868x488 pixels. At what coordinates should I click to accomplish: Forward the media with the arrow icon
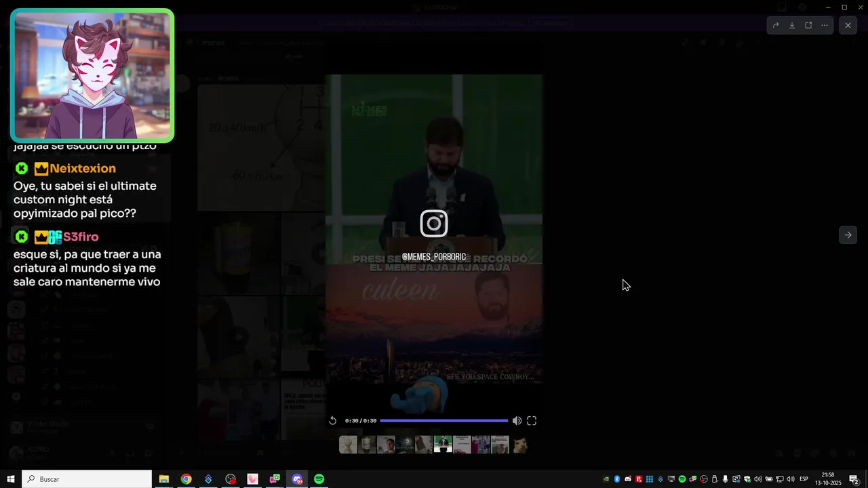click(776, 25)
